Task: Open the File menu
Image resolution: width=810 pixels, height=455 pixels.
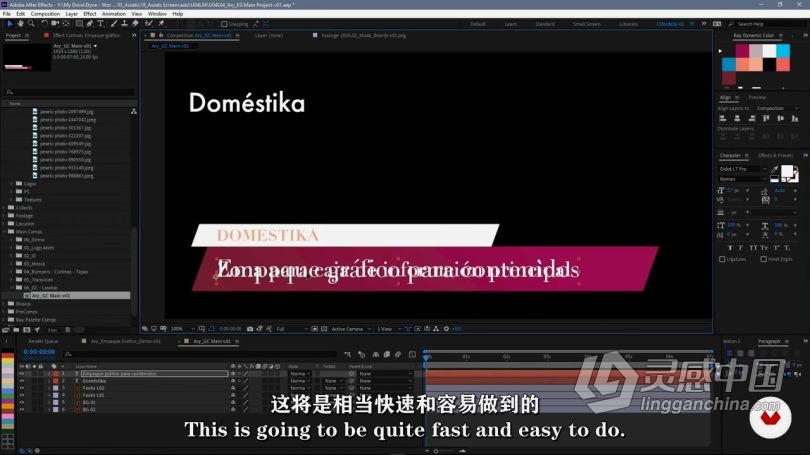Action: tap(7, 14)
